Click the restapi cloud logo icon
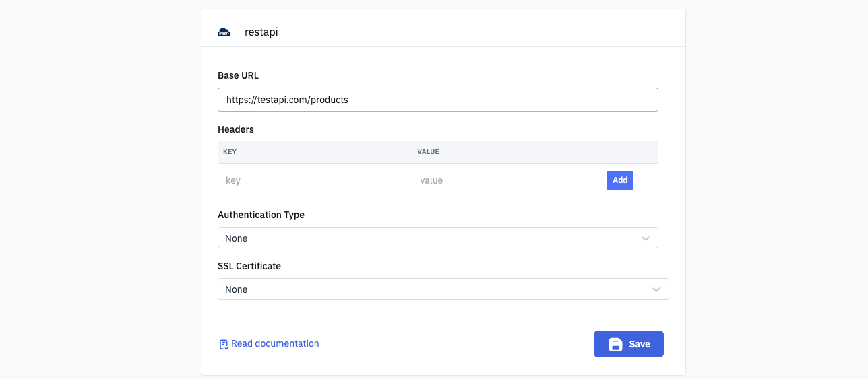This screenshot has width=868, height=379. click(224, 32)
